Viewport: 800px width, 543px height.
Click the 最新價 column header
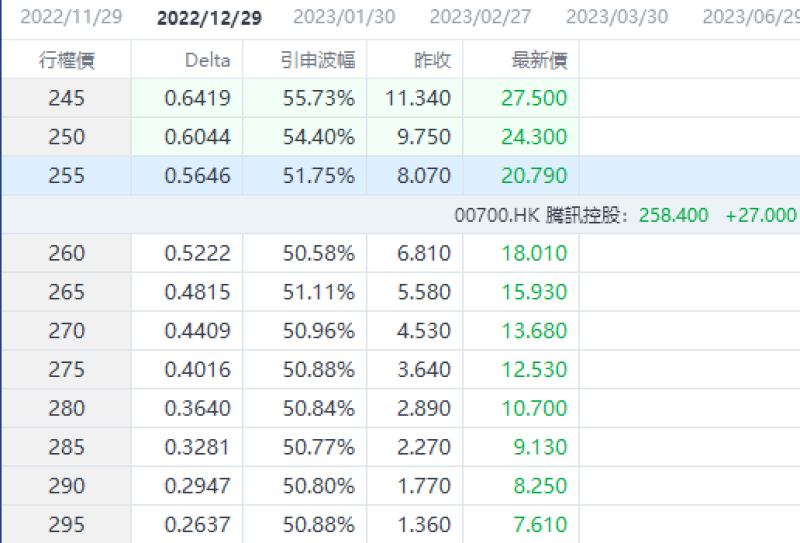point(539,60)
